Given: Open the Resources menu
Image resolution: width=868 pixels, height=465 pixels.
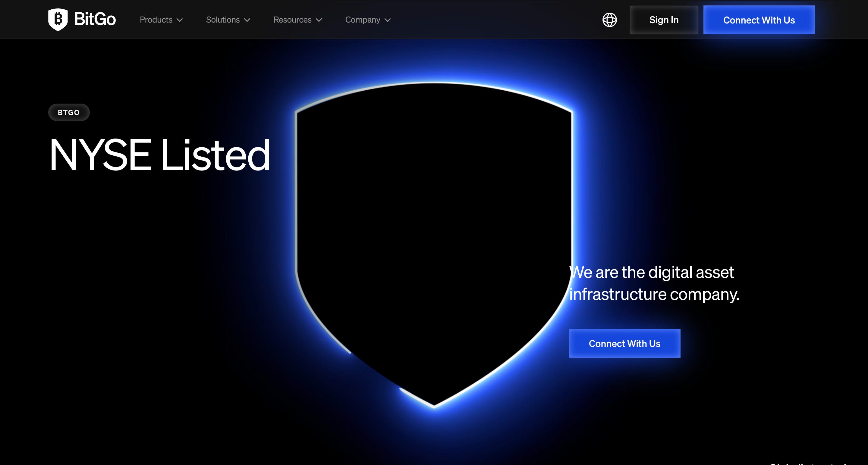Looking at the screenshot, I should click(292, 20).
